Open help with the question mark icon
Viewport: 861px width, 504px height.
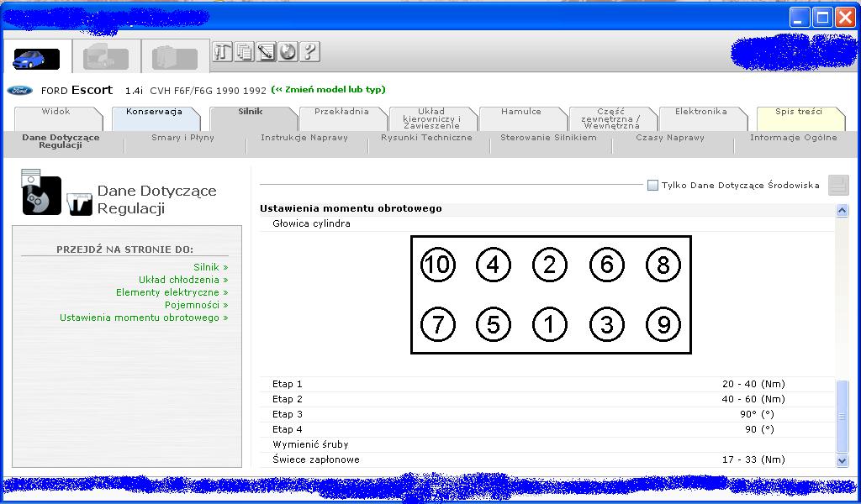[x=309, y=52]
